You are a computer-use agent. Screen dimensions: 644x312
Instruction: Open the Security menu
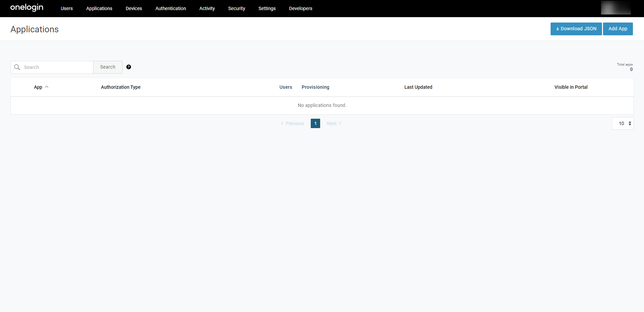coord(237,8)
